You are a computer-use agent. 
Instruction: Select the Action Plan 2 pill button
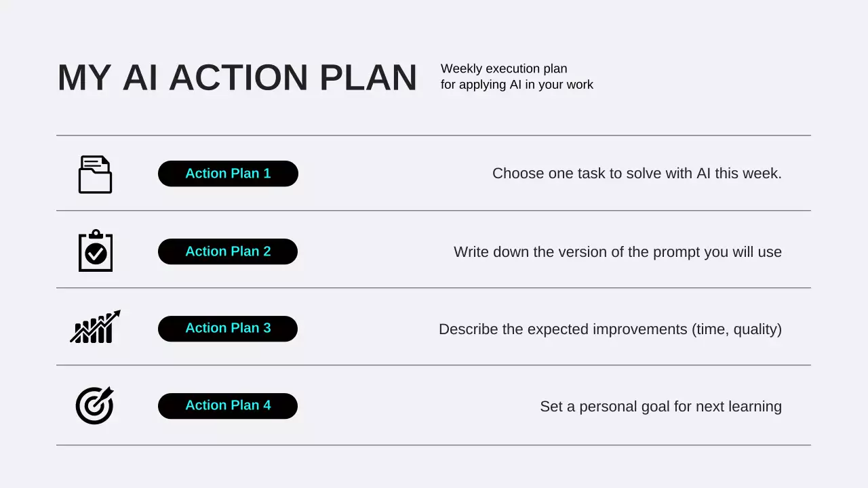[x=228, y=251]
